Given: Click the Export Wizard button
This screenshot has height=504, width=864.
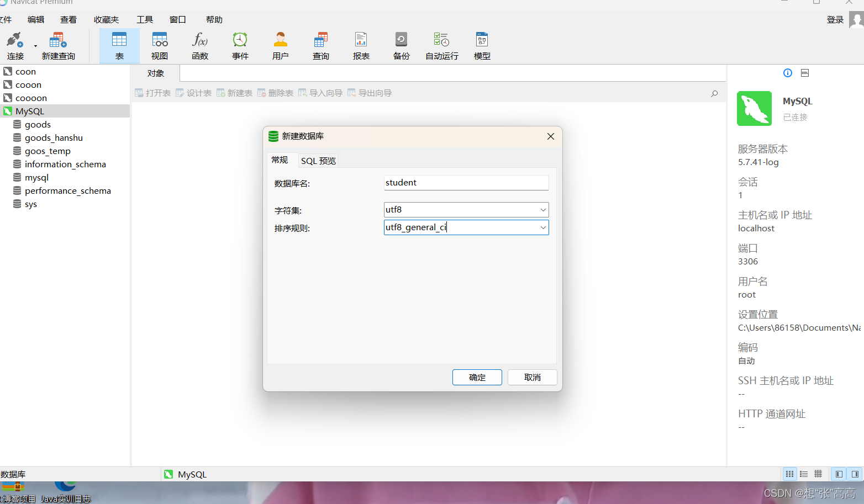Looking at the screenshot, I should 370,93.
